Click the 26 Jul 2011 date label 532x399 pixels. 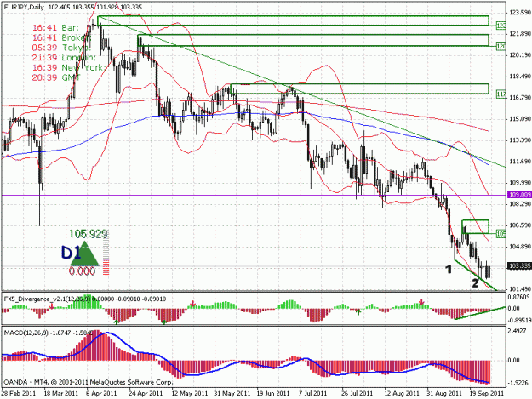[x=358, y=393]
